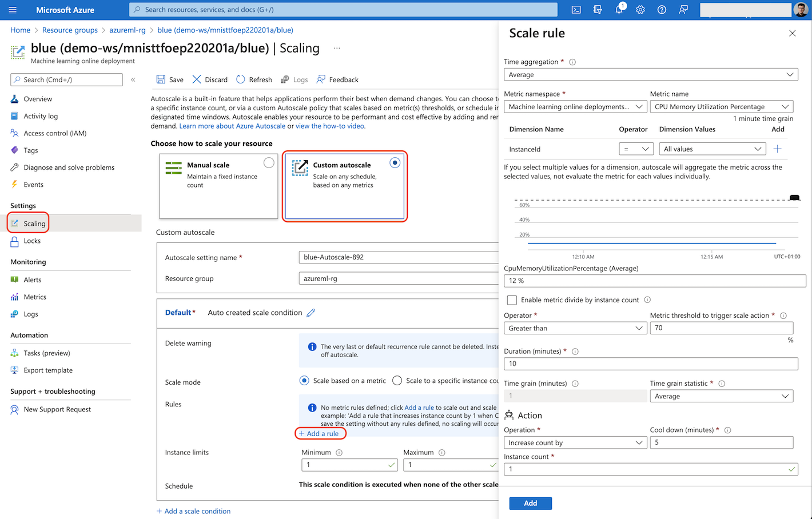The height and width of the screenshot is (519, 812).
Task: Select Scale based on a metric
Action: coord(304,381)
